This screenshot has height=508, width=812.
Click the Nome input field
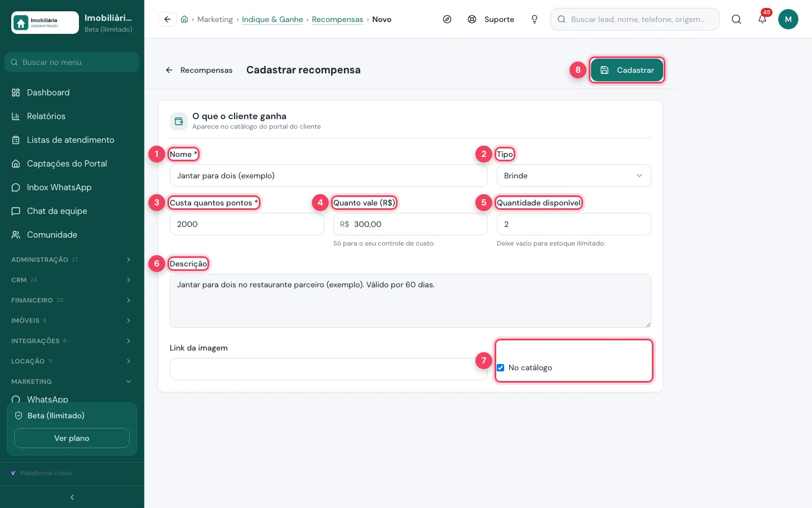click(329, 176)
